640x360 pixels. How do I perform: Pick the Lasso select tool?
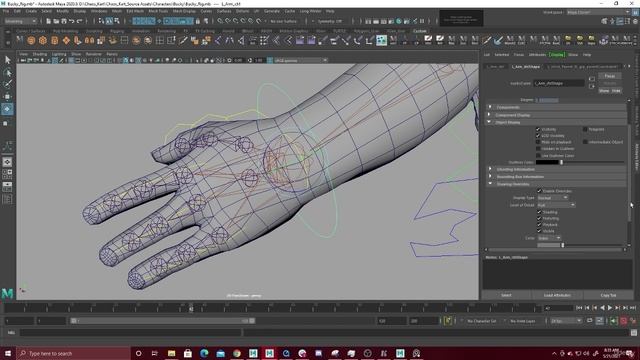click(x=7, y=73)
